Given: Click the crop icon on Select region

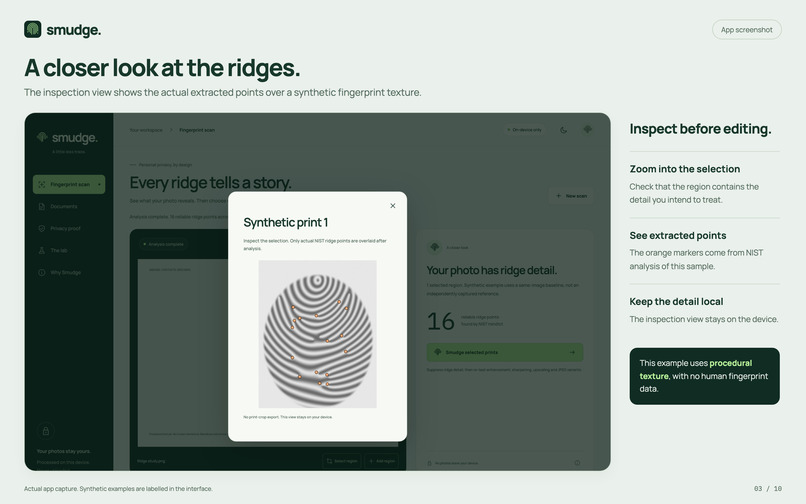Looking at the screenshot, I should (329, 461).
